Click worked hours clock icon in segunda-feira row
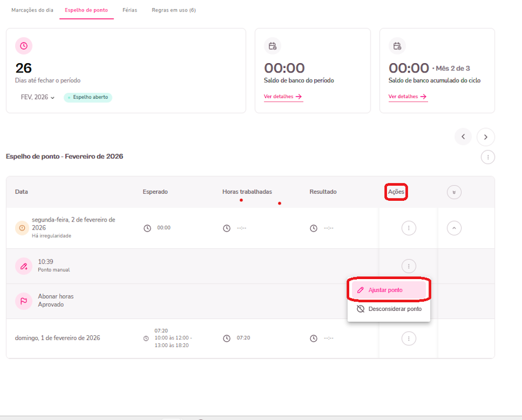The width and height of the screenshot is (522, 420). click(227, 228)
